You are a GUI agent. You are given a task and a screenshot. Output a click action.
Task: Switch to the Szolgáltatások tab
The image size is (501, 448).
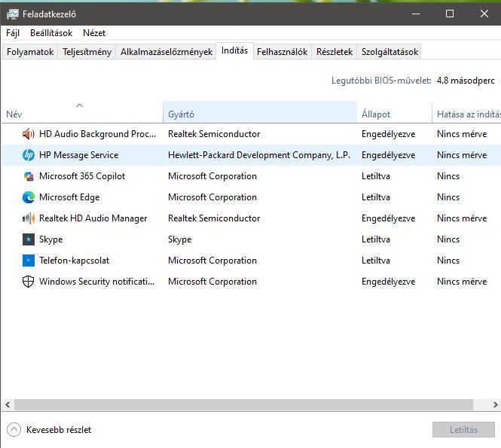[389, 52]
